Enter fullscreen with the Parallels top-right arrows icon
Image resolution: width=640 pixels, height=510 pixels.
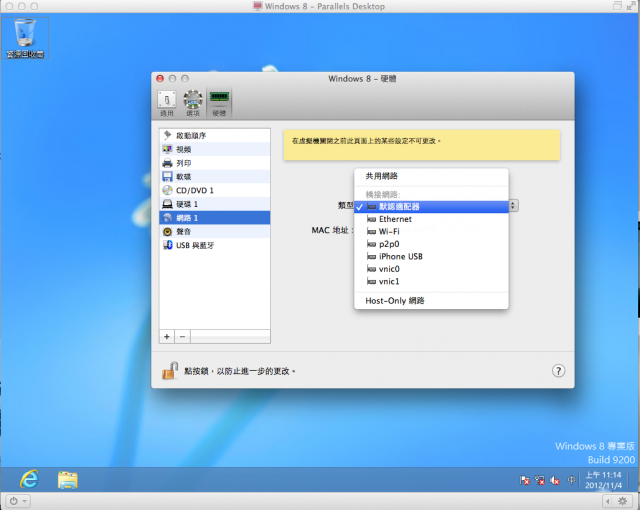pos(631,6)
